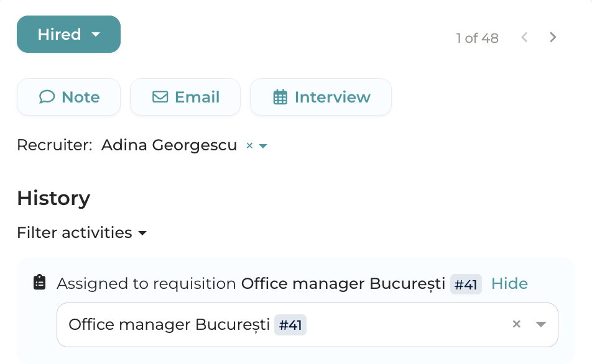592x364 pixels.
Task: Clear the selected requisition with the x
Action: click(516, 324)
